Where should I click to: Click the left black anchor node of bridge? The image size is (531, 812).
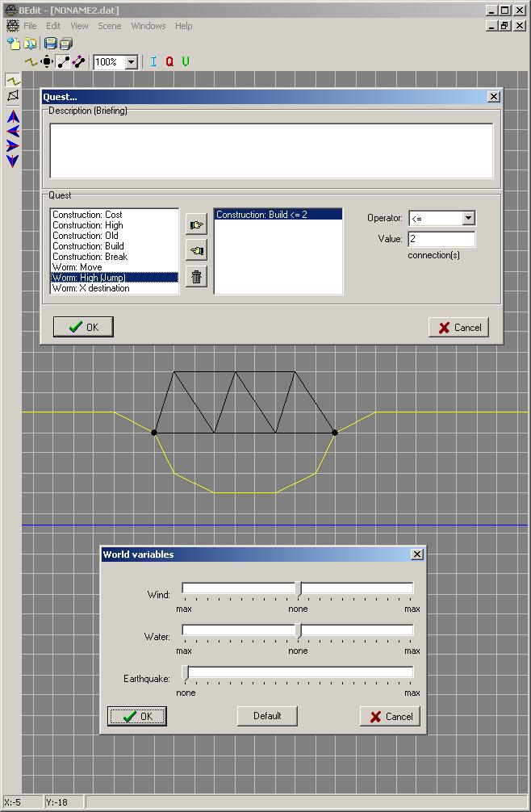tap(154, 433)
